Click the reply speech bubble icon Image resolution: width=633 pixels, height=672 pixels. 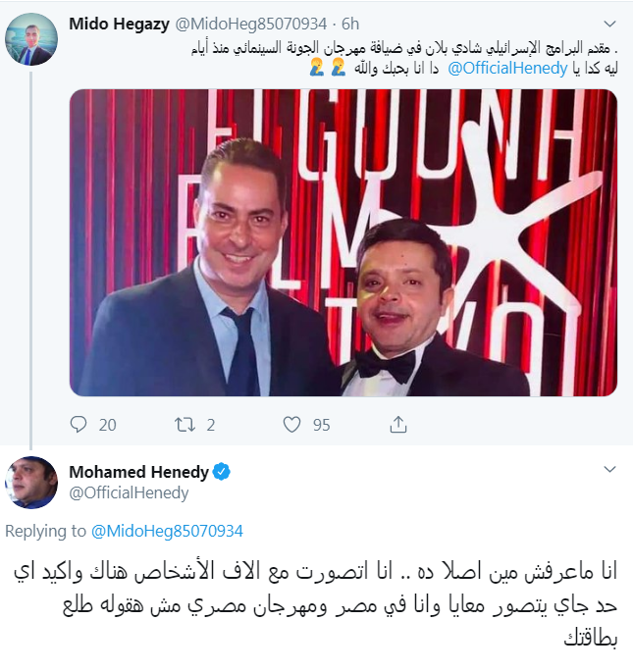[79, 425]
